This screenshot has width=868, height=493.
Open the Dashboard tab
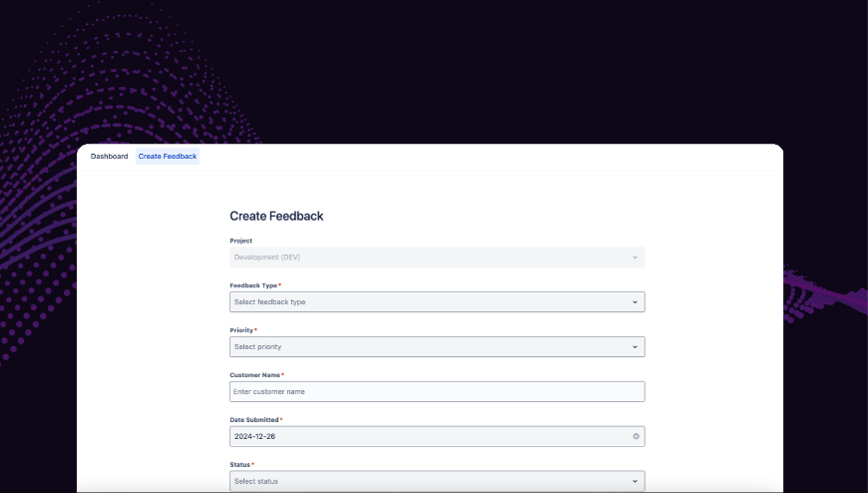coord(109,157)
